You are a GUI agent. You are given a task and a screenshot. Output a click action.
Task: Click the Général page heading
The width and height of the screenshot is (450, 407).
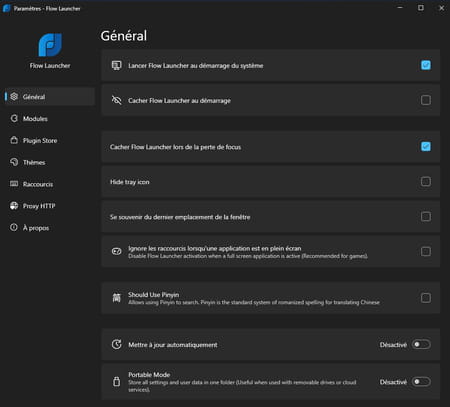[x=124, y=36]
